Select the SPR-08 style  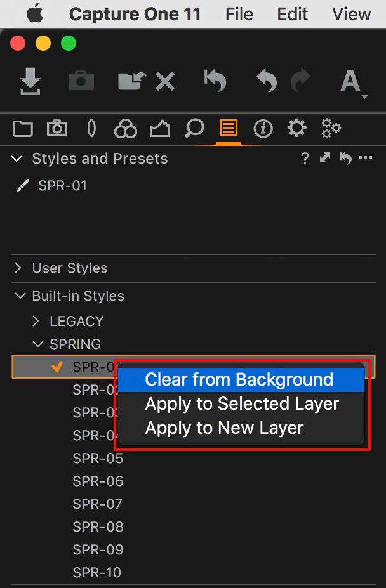[x=98, y=527]
